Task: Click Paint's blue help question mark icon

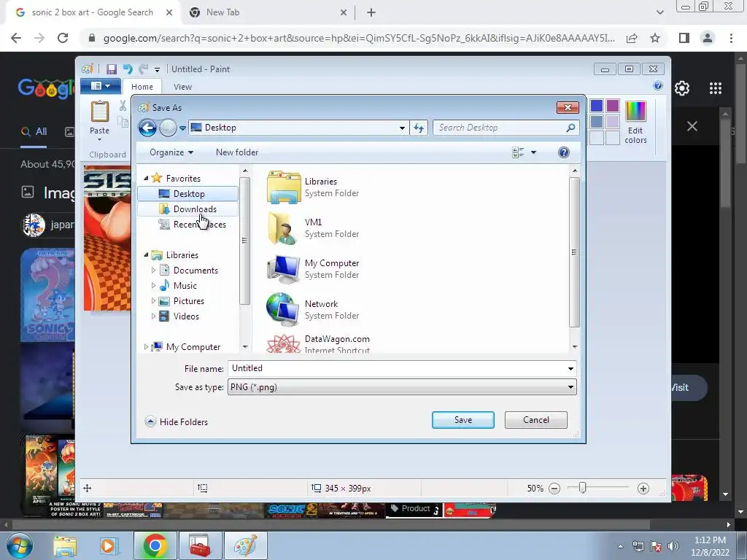Action: tap(658, 86)
